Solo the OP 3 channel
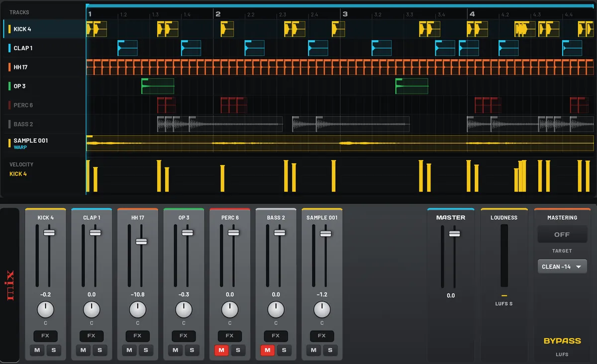Screen dimensions: 597x364 point(192,350)
